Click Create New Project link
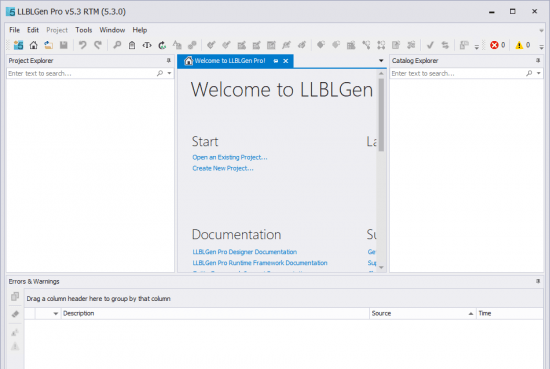 click(x=223, y=168)
